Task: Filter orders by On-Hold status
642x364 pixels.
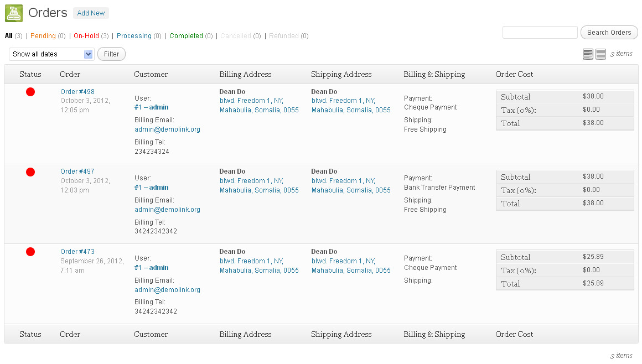Action: coord(86,36)
